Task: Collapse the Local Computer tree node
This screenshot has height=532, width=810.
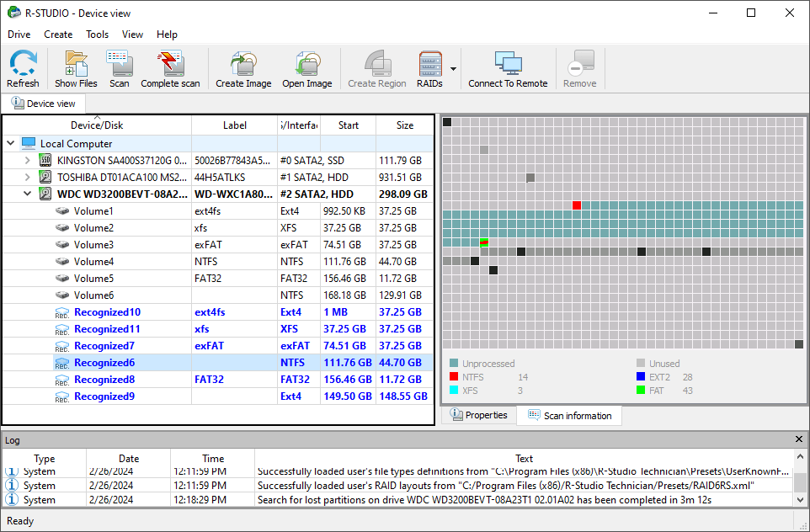Action: click(x=11, y=143)
